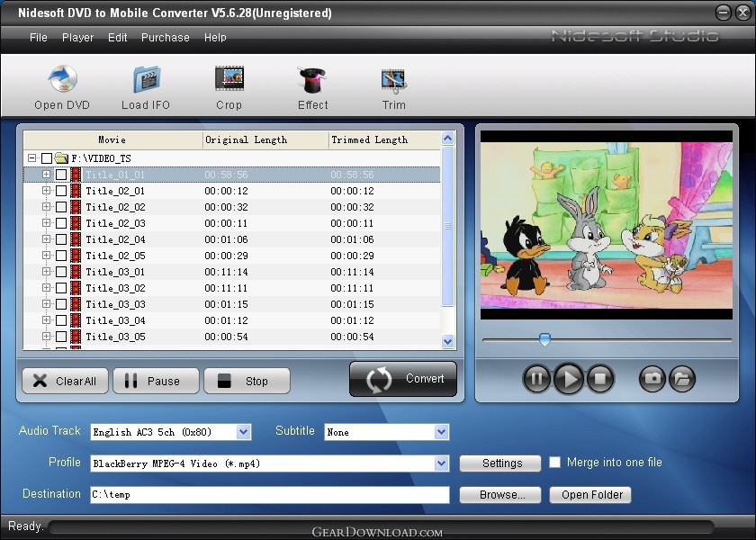
Task: Click the film icon for Title_03_01
Action: (x=76, y=272)
